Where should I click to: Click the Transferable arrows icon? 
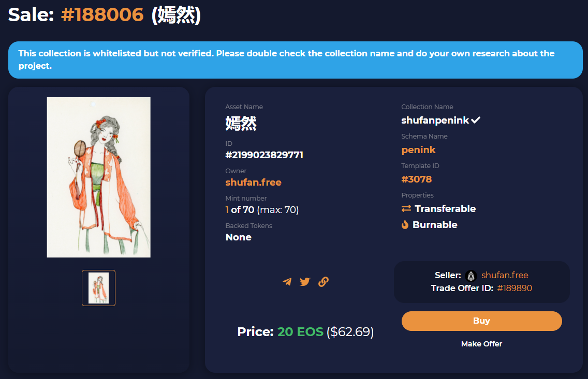coord(406,208)
